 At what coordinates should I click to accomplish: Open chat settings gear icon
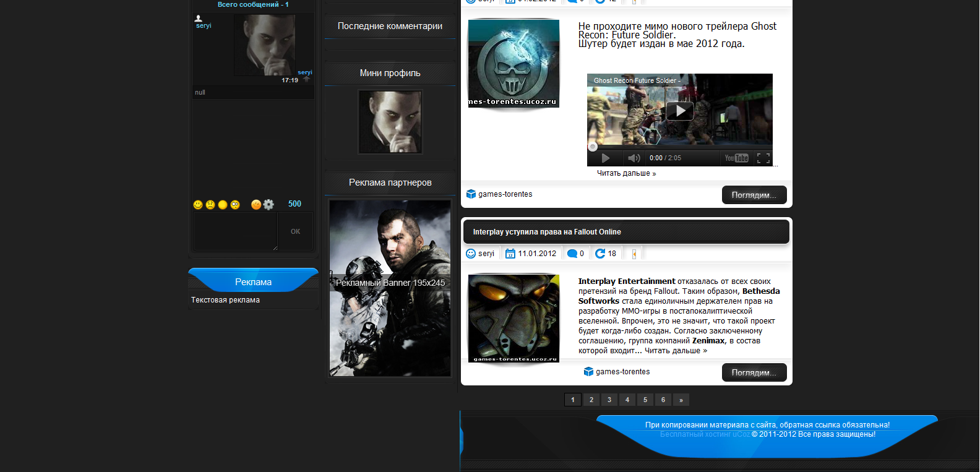tap(269, 205)
